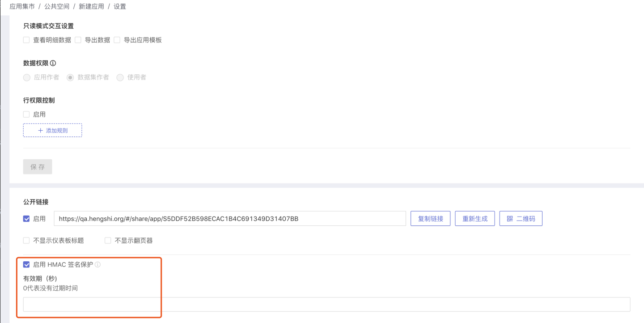644x323 pixels.
Task: Navigate to 新建应用 breadcrumb
Action: click(91, 7)
